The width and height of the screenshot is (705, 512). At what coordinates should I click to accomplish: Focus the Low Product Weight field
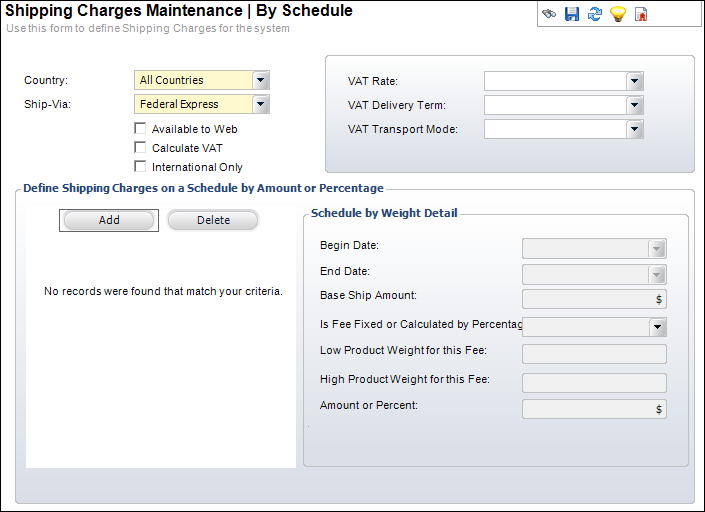(594, 354)
